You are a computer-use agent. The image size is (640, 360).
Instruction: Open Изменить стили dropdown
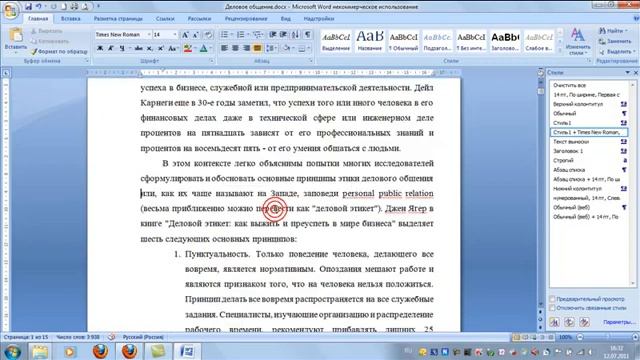(x=578, y=41)
